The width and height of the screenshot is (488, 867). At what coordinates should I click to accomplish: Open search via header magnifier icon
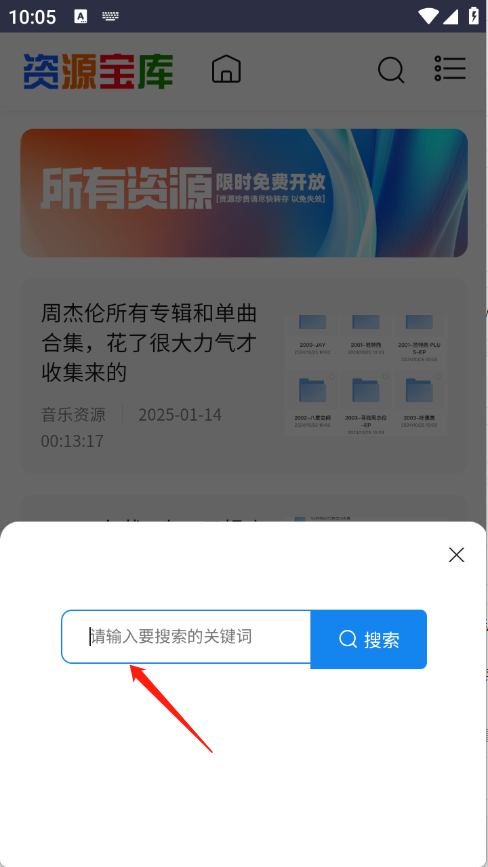pyautogui.click(x=391, y=70)
